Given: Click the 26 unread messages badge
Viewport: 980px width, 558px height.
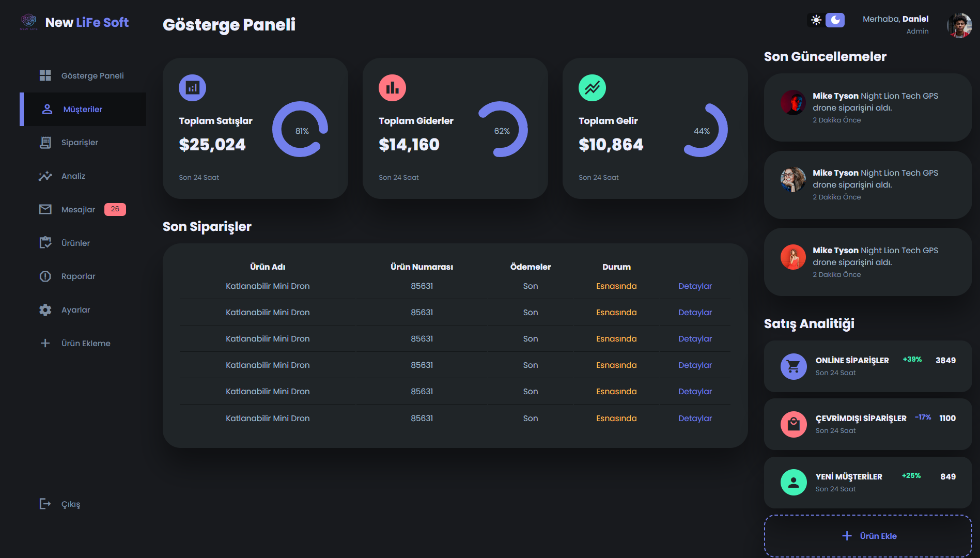Looking at the screenshot, I should click(x=115, y=209).
